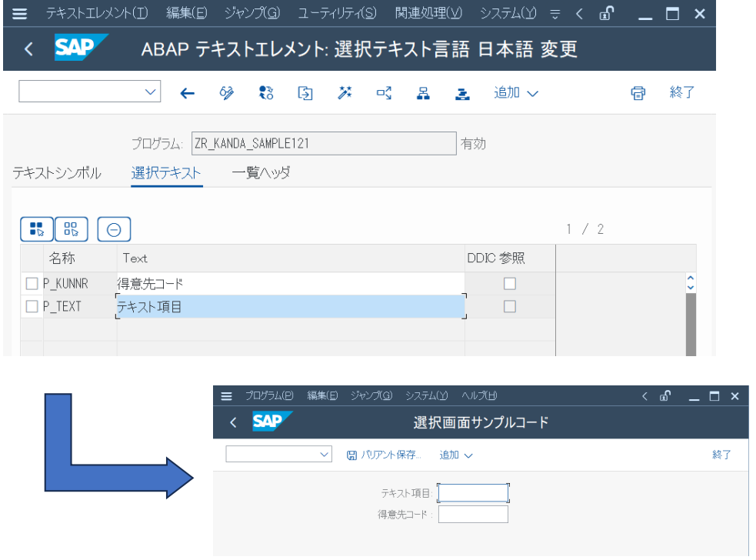The height and width of the screenshot is (560, 756).
Task: Open the ユーティリティ(S) menu
Action: (x=337, y=13)
